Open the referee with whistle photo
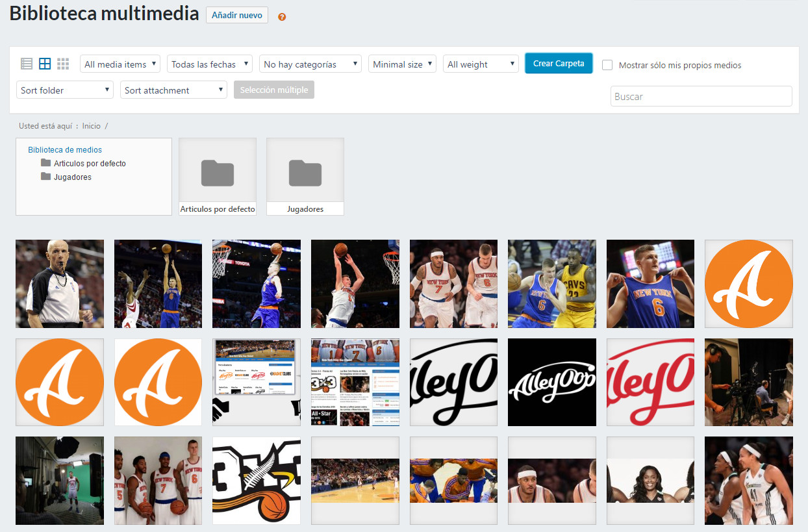The image size is (808, 532). pyautogui.click(x=60, y=284)
